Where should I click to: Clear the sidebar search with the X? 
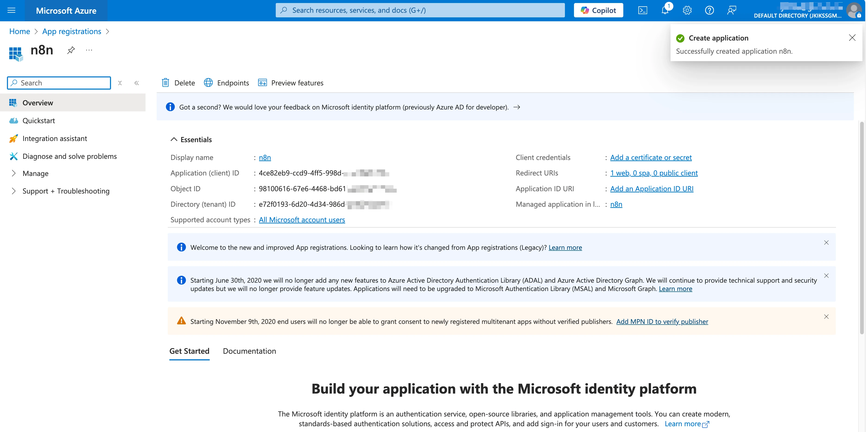click(120, 83)
